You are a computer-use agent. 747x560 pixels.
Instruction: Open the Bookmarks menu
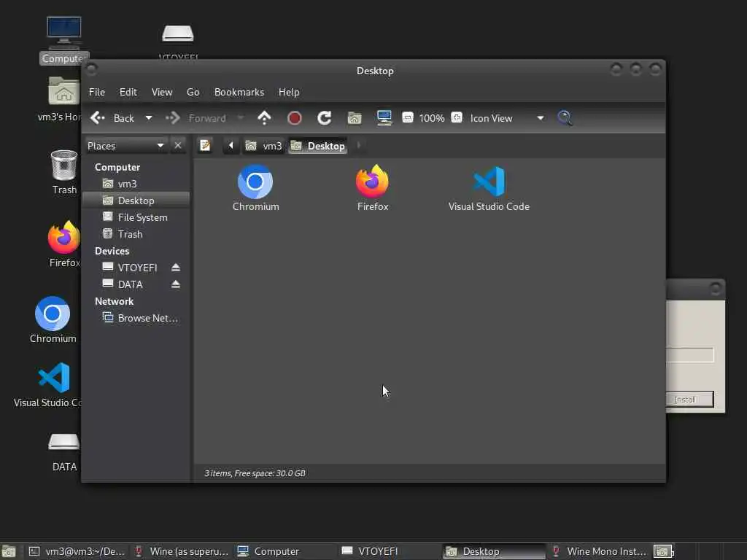(x=239, y=92)
